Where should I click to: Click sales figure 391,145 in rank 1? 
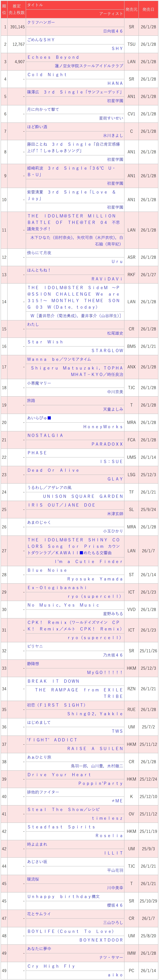pos(18,27)
